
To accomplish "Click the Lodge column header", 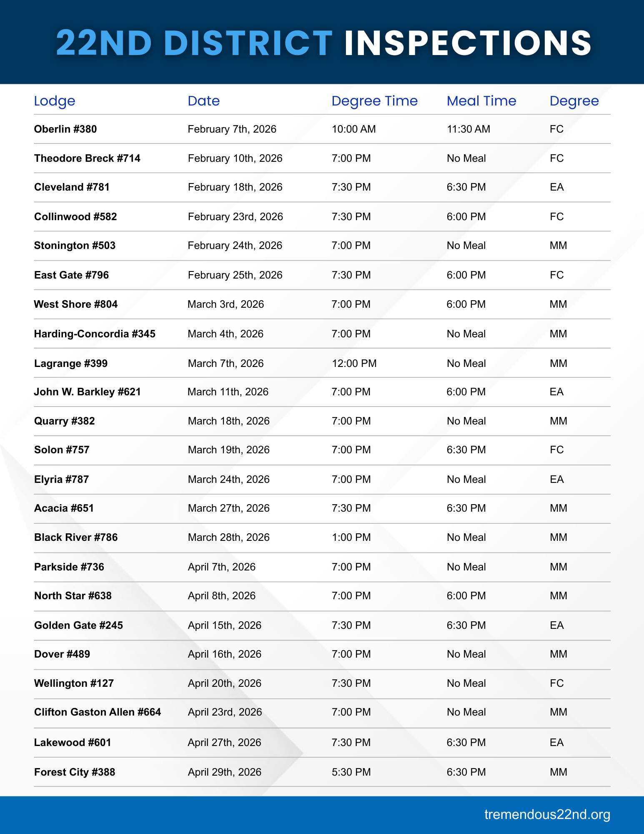I will tap(55, 101).
